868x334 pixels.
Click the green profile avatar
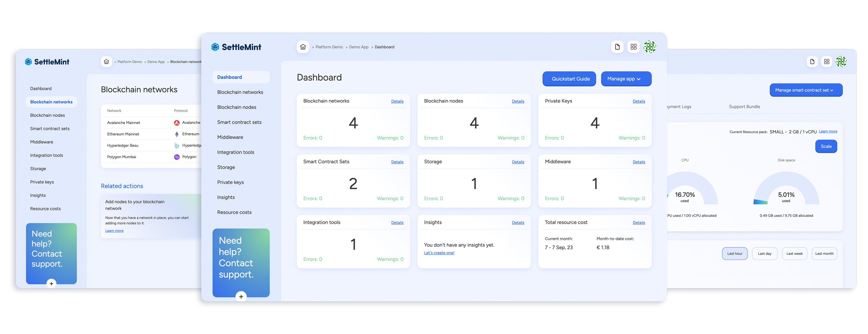pyautogui.click(x=649, y=47)
